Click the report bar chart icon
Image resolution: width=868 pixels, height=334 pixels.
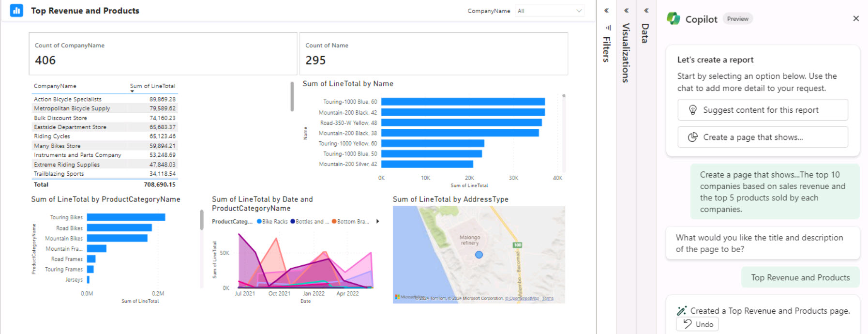[x=16, y=11]
